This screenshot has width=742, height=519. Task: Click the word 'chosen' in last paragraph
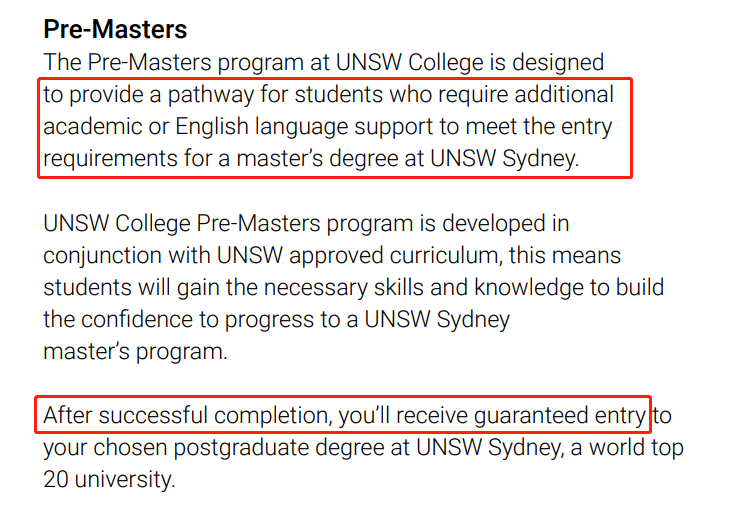click(130, 448)
